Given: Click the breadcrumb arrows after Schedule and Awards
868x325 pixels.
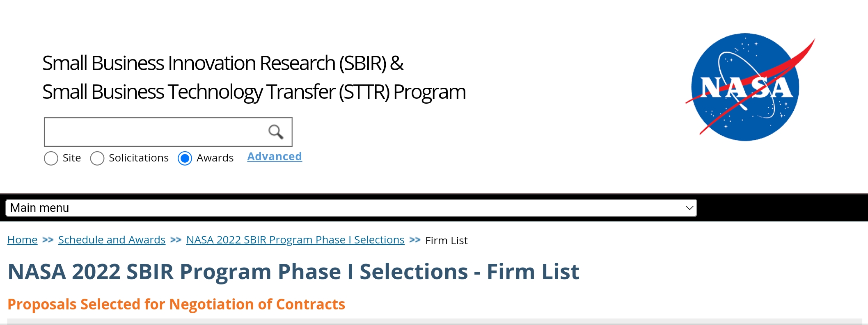Looking at the screenshot, I should point(176,240).
